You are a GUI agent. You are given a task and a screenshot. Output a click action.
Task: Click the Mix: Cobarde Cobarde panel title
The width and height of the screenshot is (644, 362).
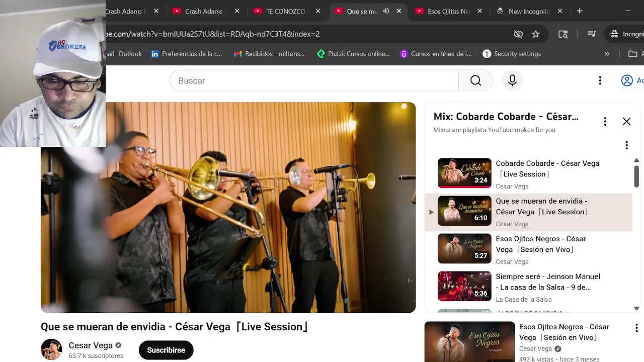506,117
